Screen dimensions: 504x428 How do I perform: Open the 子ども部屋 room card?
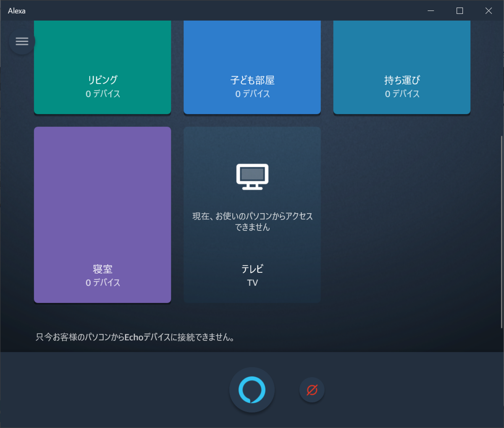pyautogui.click(x=252, y=67)
